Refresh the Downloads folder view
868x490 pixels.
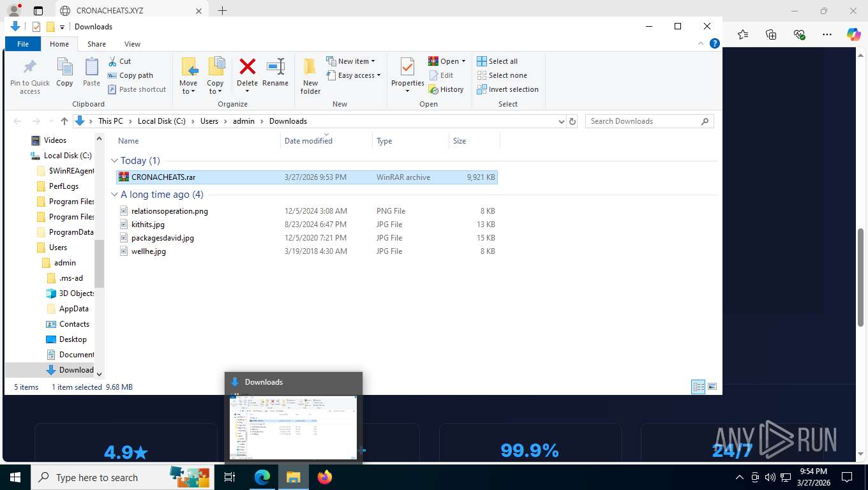tap(572, 121)
